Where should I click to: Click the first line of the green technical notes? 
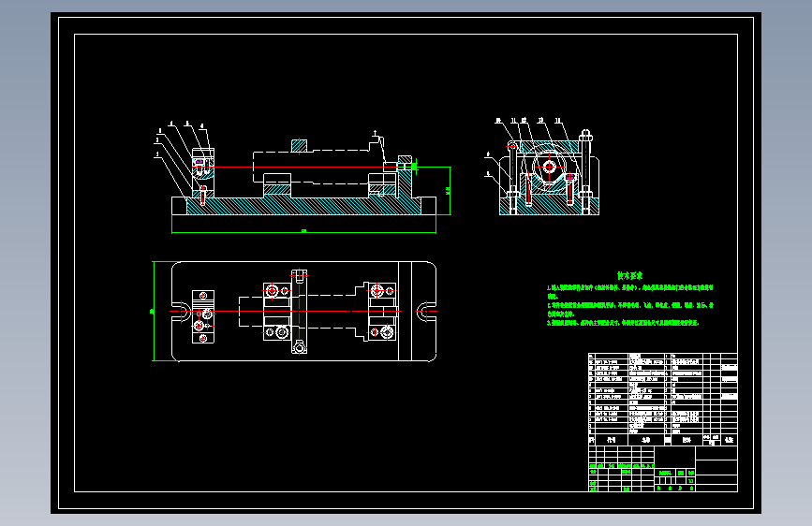tap(629, 288)
